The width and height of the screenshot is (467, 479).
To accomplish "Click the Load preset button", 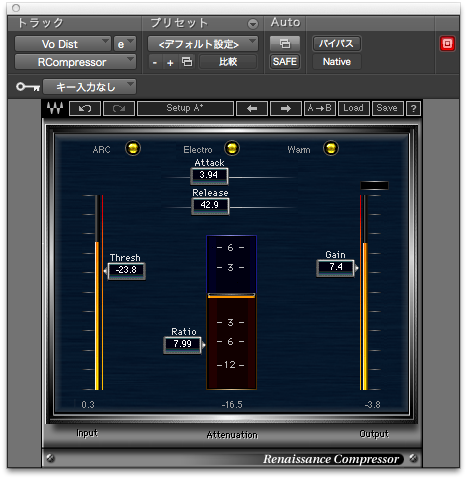I will pyautogui.click(x=353, y=108).
